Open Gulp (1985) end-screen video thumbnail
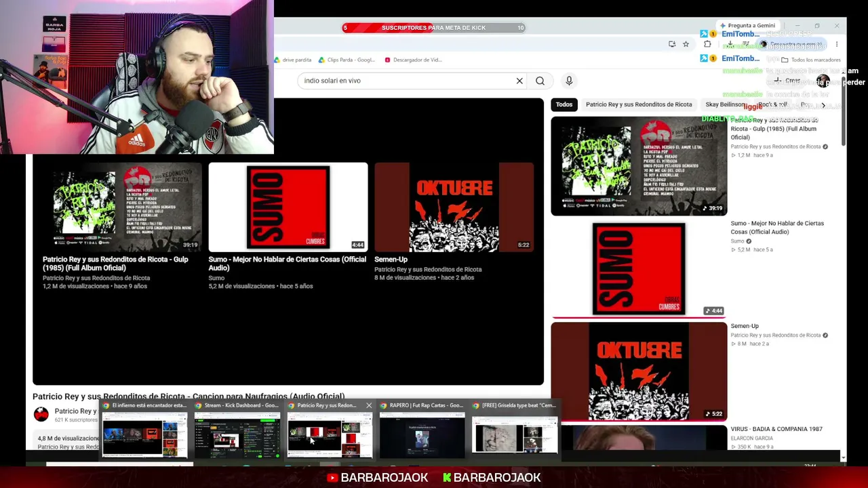 coord(122,207)
